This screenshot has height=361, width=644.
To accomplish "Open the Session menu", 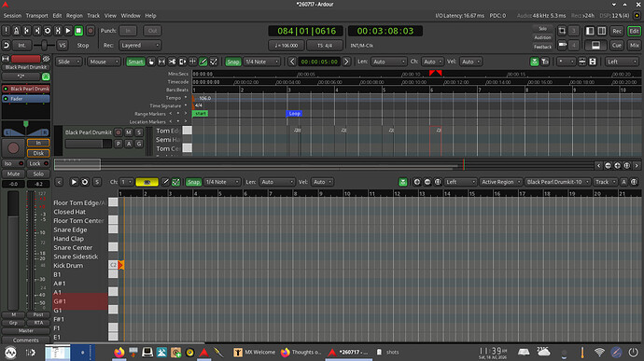I will (12, 16).
